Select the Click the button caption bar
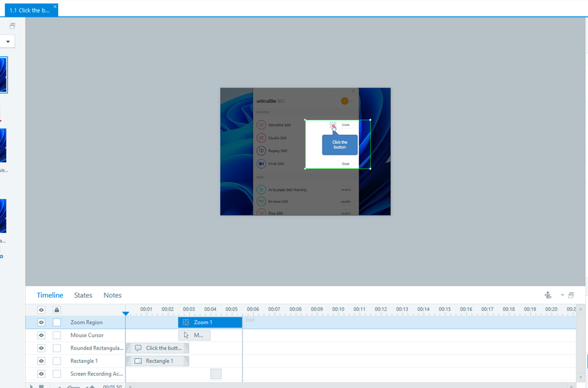 pyautogui.click(x=157, y=348)
